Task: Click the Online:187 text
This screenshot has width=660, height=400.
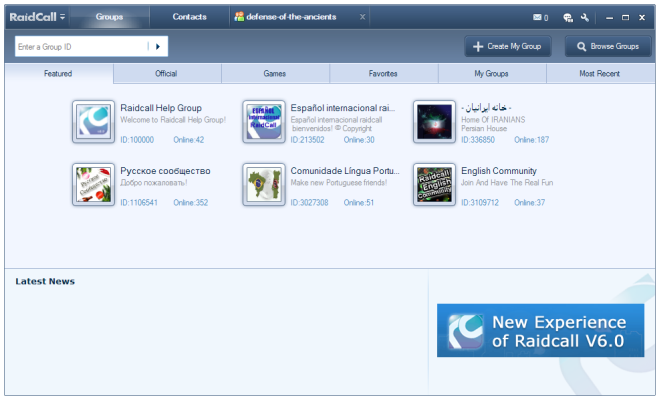Action: point(532,140)
